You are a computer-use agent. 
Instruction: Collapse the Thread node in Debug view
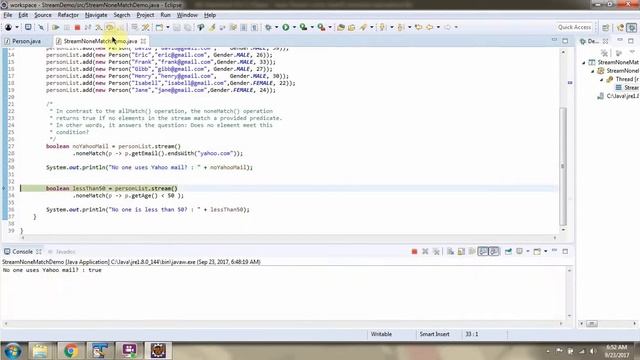pyautogui.click(x=601, y=80)
